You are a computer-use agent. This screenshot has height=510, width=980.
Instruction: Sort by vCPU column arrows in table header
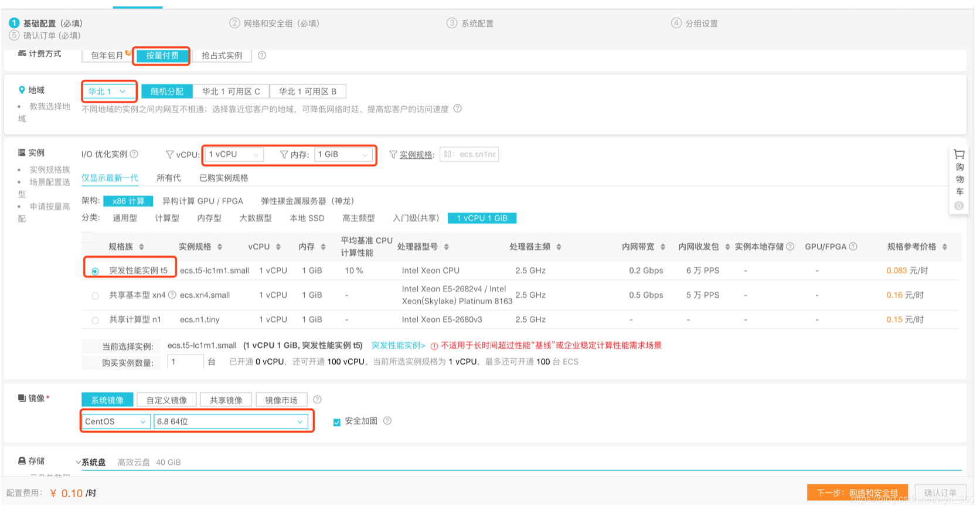(x=278, y=247)
